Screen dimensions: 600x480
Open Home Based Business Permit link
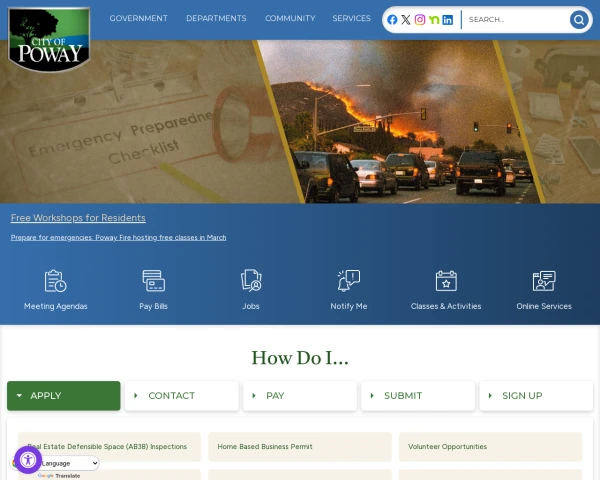click(x=300, y=447)
